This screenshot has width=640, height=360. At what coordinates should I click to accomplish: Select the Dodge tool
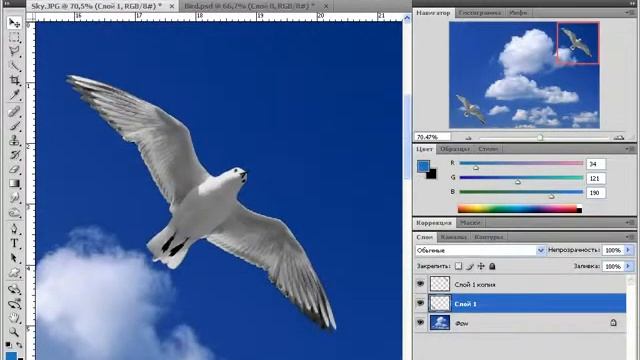(14, 212)
